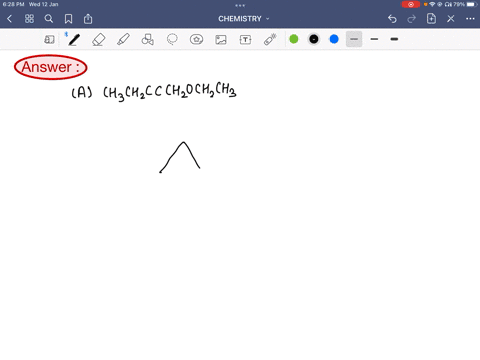Select the Lasso tool
Image resolution: width=480 pixels, height=360 pixels.
pos(172,39)
